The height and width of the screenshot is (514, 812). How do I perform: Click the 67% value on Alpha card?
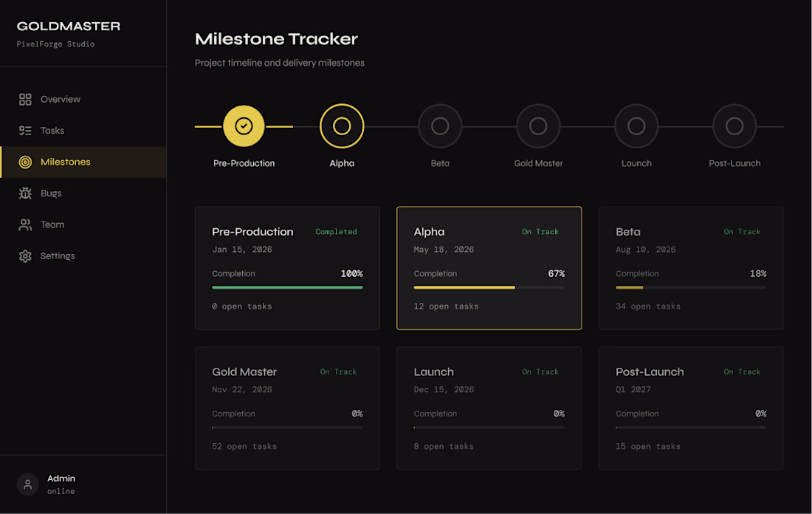point(556,273)
